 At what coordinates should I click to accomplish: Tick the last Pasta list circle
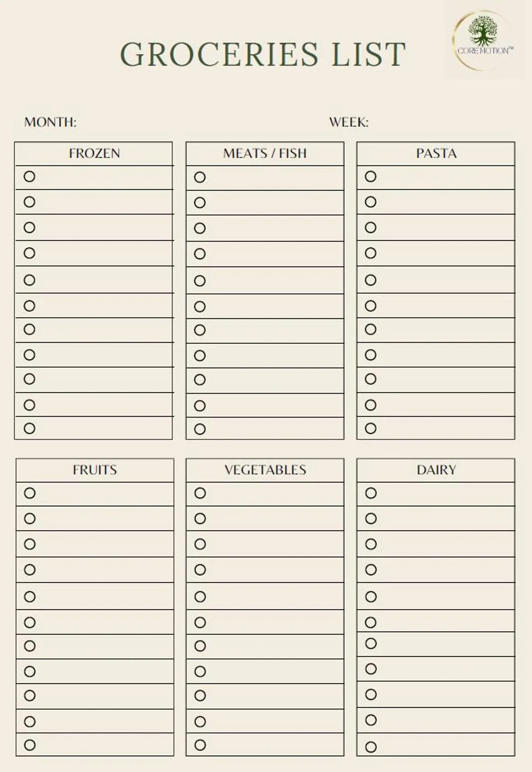[371, 428]
